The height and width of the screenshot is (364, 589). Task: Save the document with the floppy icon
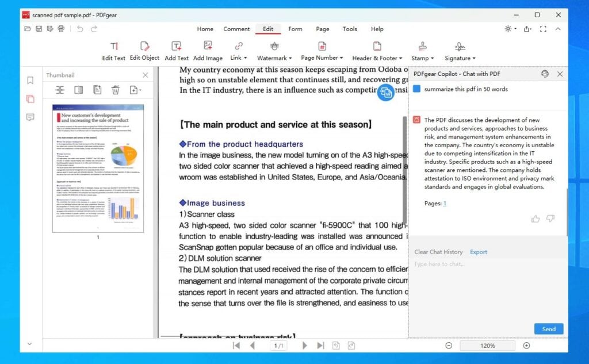[39, 29]
